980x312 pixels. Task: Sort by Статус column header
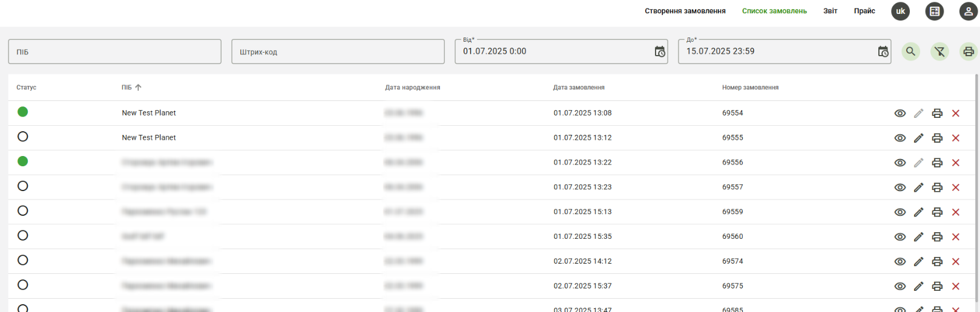pos(26,88)
